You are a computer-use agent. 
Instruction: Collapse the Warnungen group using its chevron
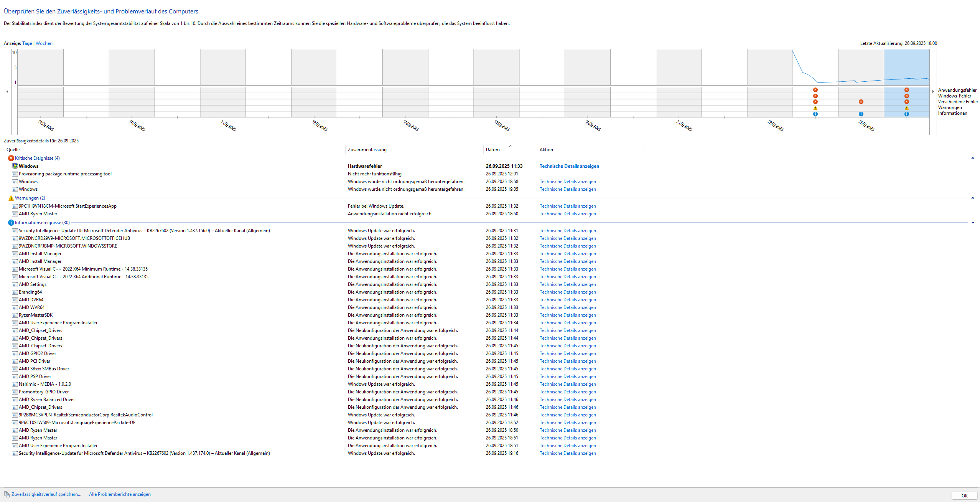972,198
